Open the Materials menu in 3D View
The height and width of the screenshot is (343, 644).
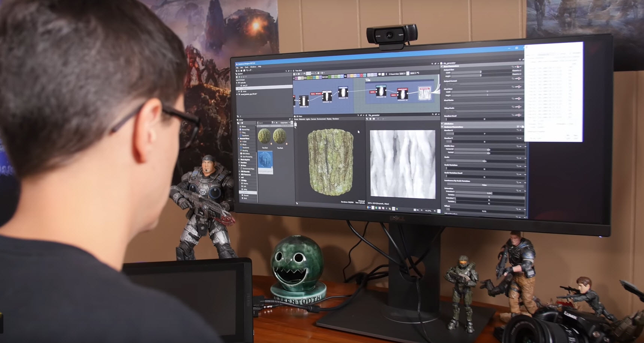click(302, 119)
